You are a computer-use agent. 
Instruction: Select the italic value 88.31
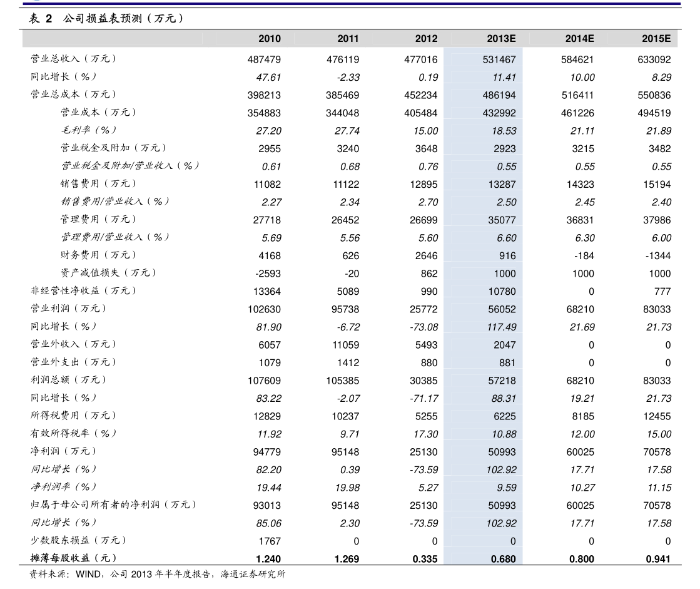(504, 399)
